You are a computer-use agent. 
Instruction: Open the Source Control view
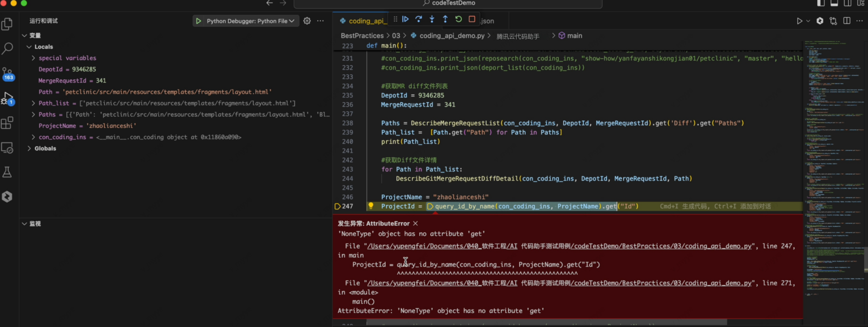click(x=7, y=74)
